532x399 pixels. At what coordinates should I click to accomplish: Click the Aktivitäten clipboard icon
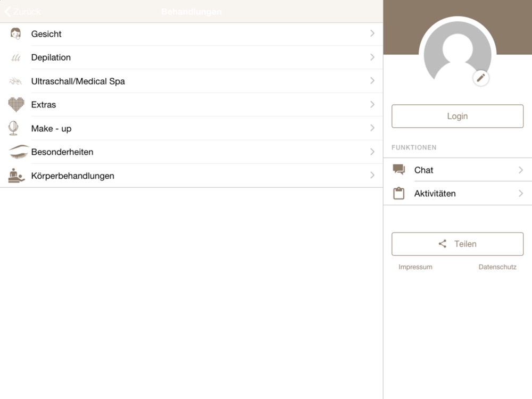tap(398, 193)
